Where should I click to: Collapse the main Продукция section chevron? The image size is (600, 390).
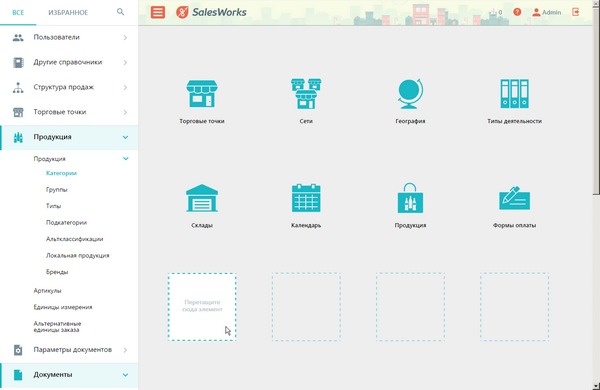[125, 137]
